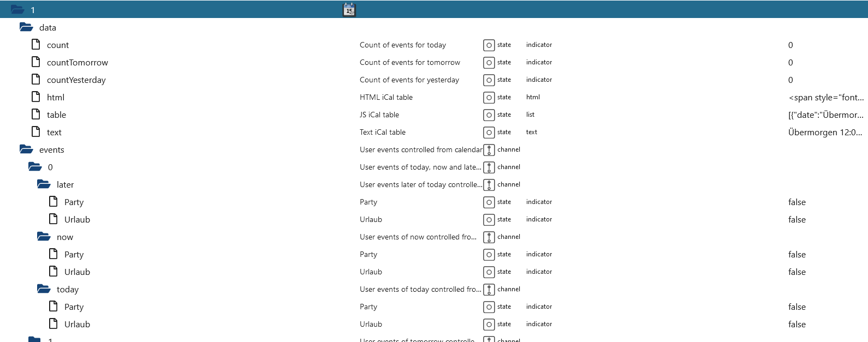Click the false value of Party under today

[797, 307]
